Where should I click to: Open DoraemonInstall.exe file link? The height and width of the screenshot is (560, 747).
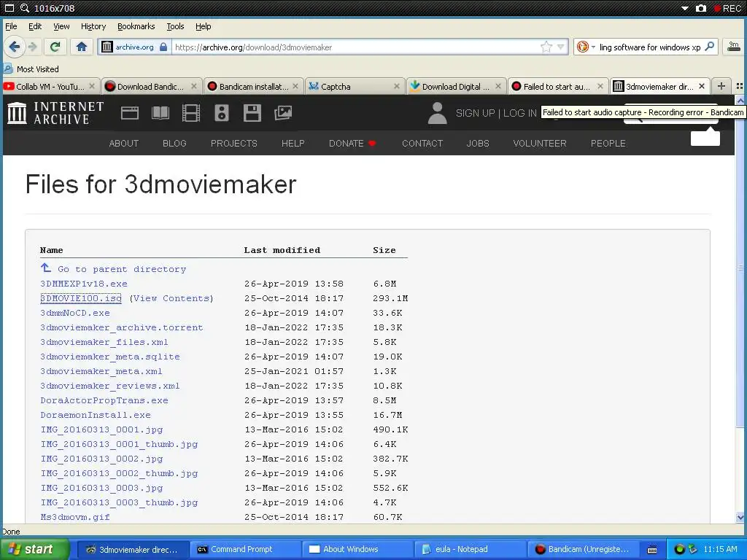96,415
